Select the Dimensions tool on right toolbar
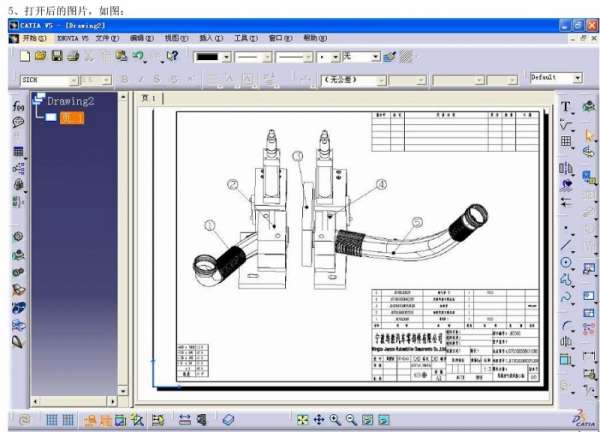Image resolution: width=600 pixels, height=432 pixels. (589, 357)
